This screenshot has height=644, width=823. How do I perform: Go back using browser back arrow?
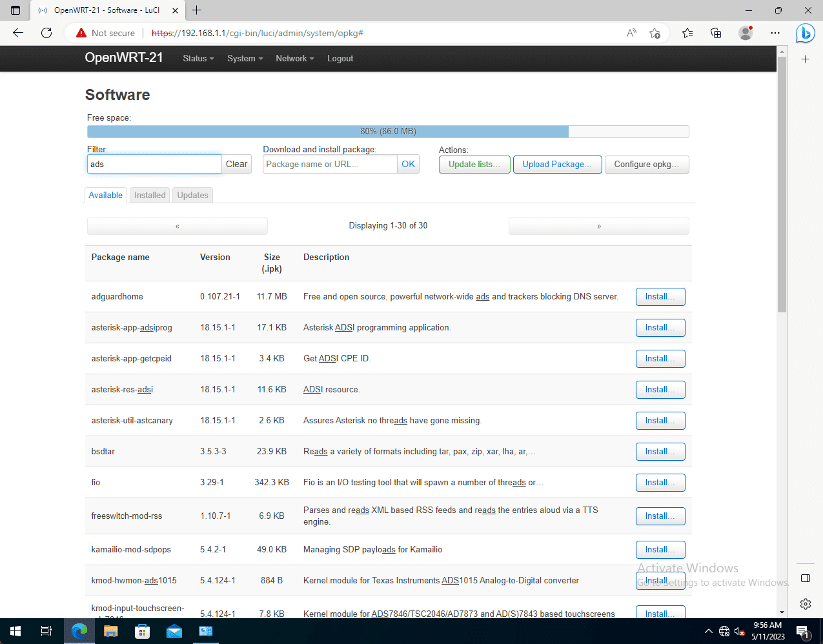(18, 33)
